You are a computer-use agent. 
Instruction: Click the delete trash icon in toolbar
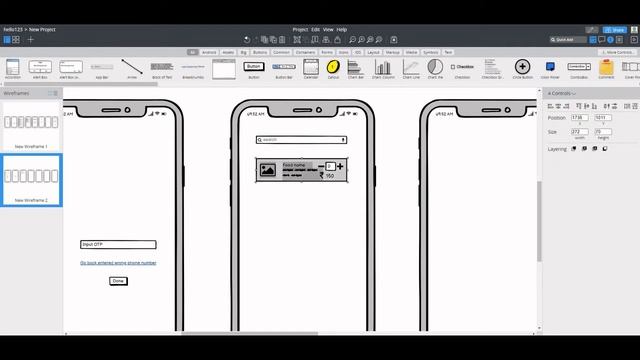[x=282, y=40]
